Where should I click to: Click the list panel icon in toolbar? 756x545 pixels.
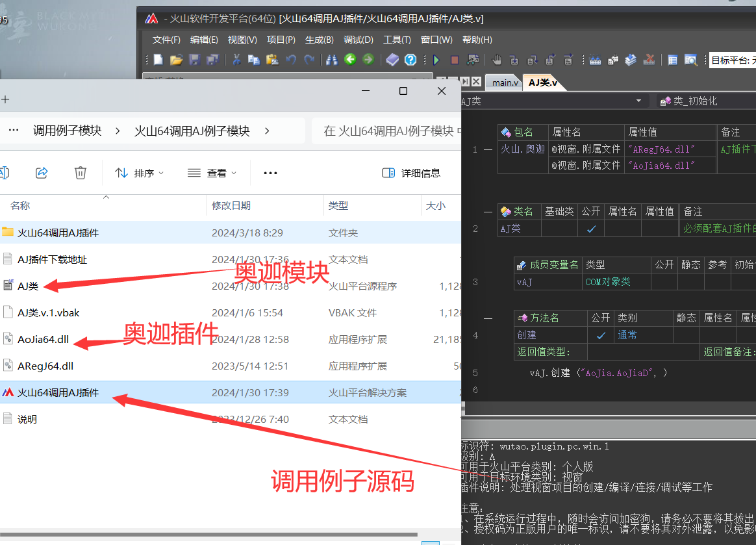click(x=673, y=59)
